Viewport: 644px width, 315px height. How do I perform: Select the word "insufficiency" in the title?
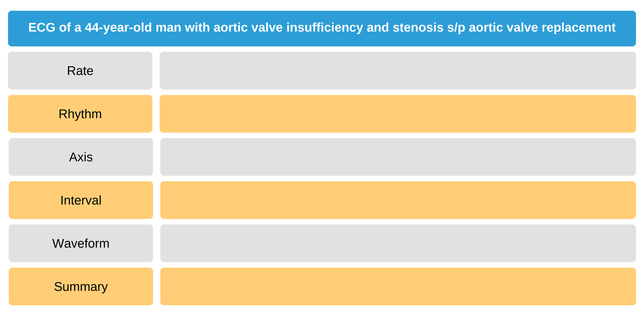click(x=325, y=27)
